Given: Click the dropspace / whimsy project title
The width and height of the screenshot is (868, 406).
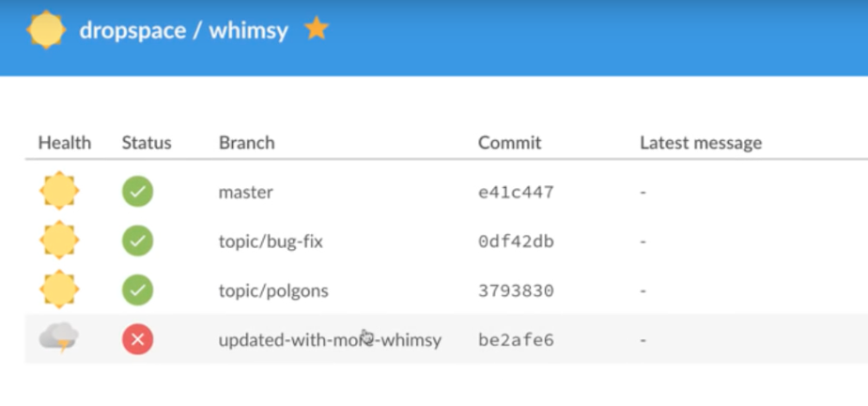Looking at the screenshot, I should 184,30.
